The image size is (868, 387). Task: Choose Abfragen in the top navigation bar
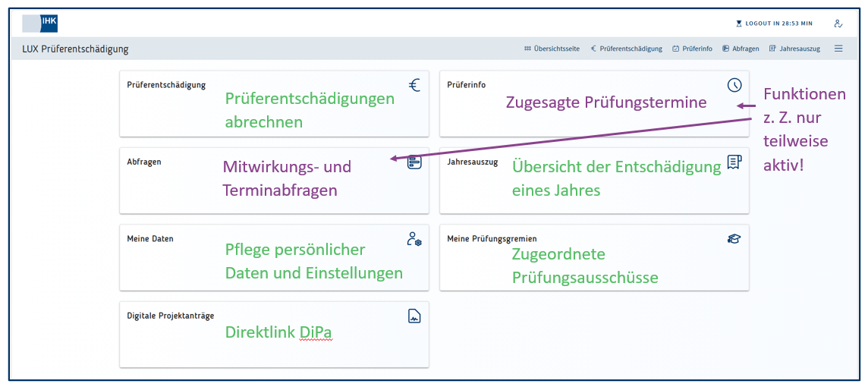coord(741,49)
